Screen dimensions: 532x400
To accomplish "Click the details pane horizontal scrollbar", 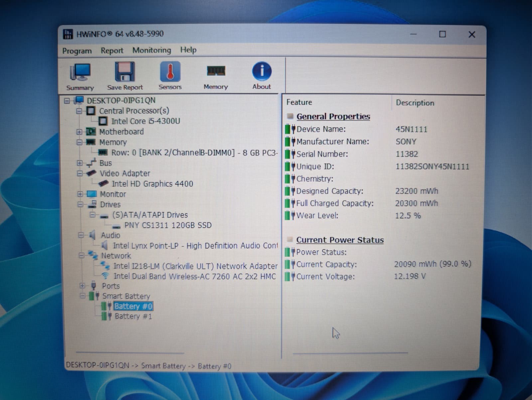I will tap(350, 353).
